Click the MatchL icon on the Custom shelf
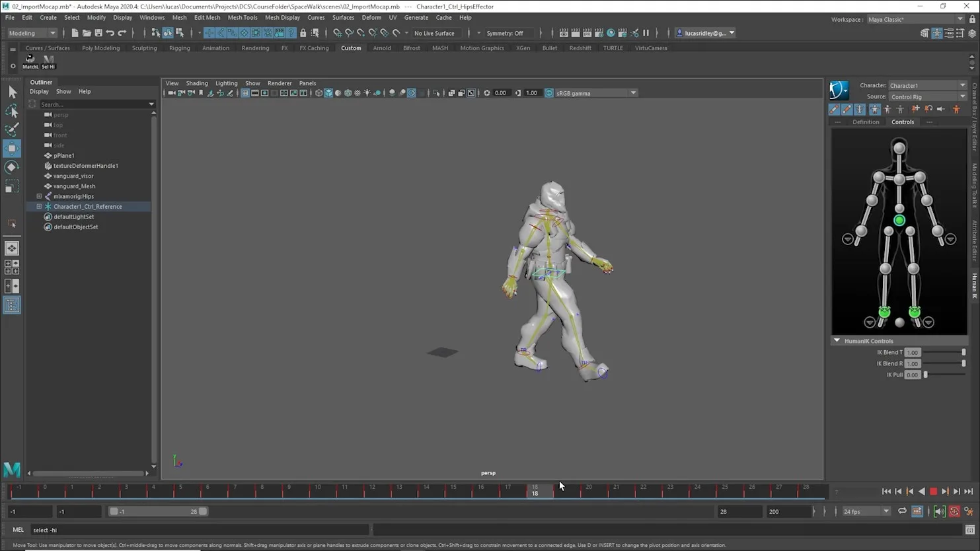 tap(30, 61)
